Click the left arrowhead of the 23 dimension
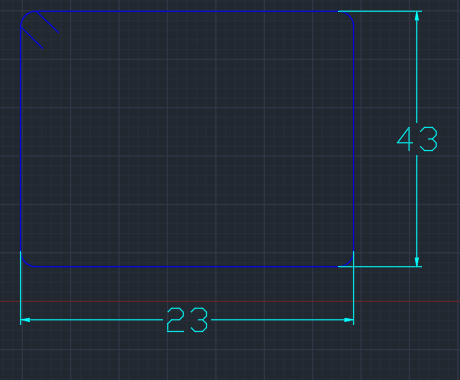This screenshot has width=460, height=380. [x=25, y=320]
